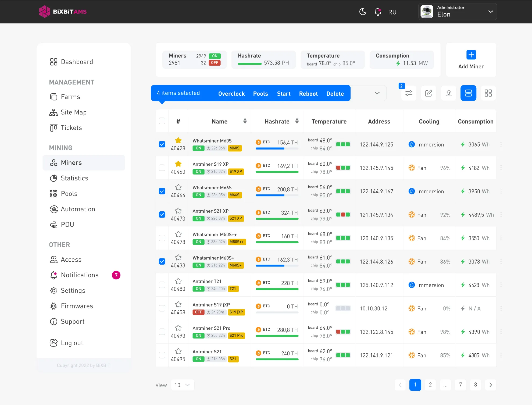The image size is (532, 405).
Task: Sort table by Name column arrows
Action: coord(245,121)
